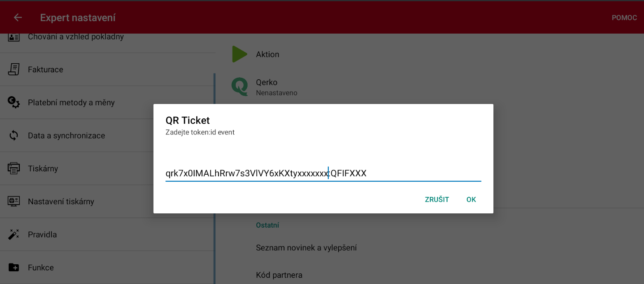Image resolution: width=644 pixels, height=284 pixels.
Task: Click the Data a synchronizace sync icon
Action: point(14,136)
